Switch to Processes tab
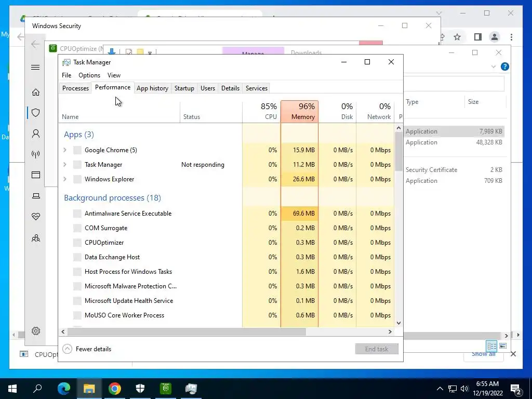 click(75, 88)
